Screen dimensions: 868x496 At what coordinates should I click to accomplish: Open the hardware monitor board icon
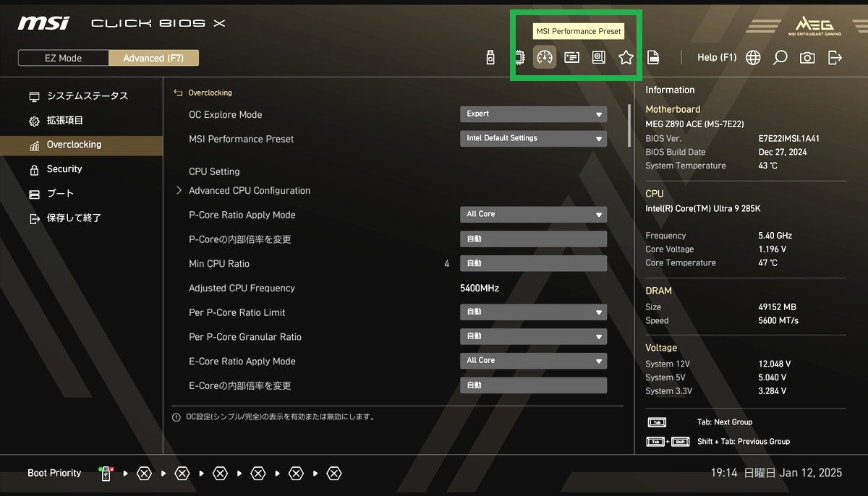[x=599, y=57]
